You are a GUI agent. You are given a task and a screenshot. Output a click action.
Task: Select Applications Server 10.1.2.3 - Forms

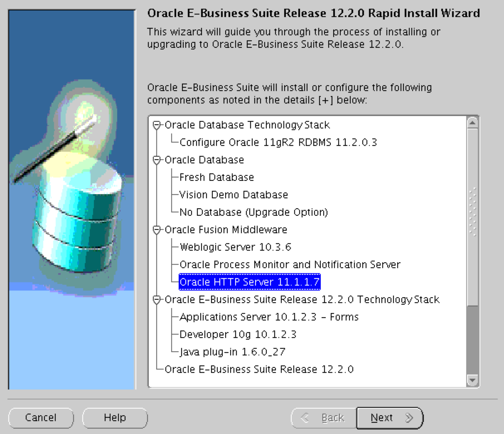(269, 317)
